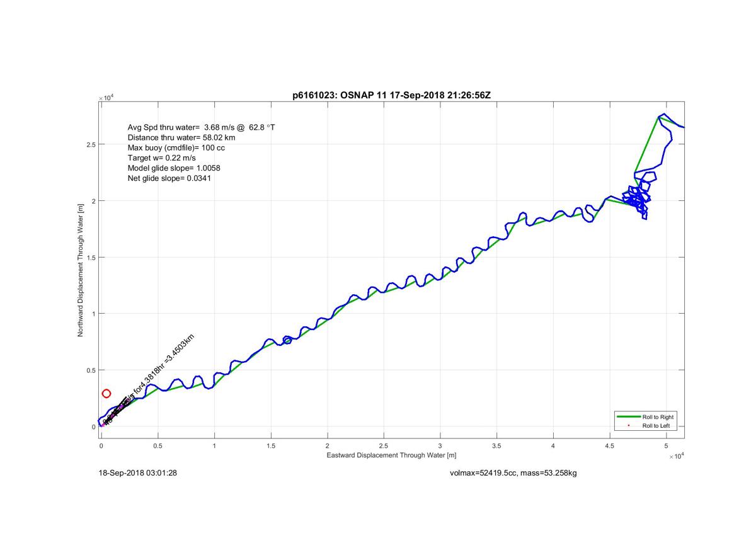The image size is (756, 560).
Task: Click the tangled blue track cluster near x 4.75
Action: coord(639,197)
